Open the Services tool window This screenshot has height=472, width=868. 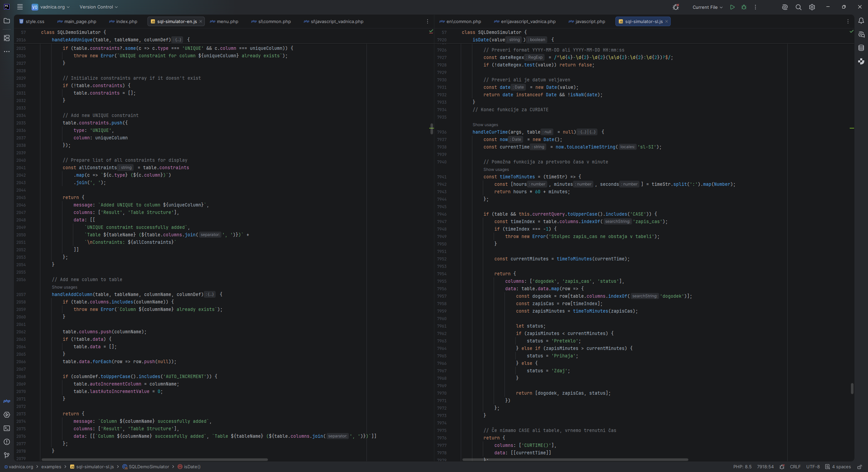[x=7, y=415]
